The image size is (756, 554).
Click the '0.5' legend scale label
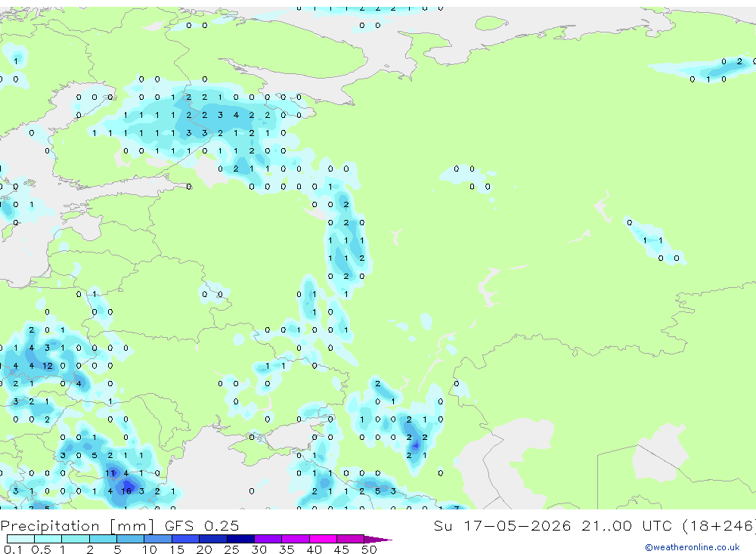[41, 549]
